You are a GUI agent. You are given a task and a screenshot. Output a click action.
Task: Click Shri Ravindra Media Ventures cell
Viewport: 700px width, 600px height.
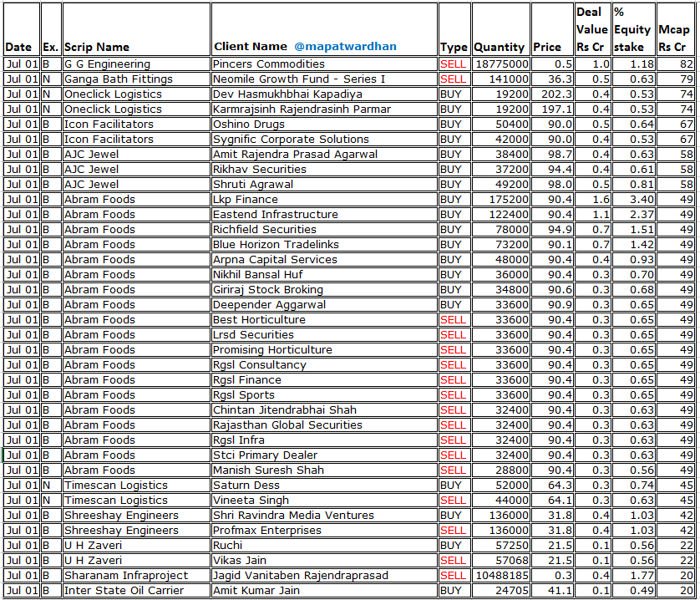325,515
